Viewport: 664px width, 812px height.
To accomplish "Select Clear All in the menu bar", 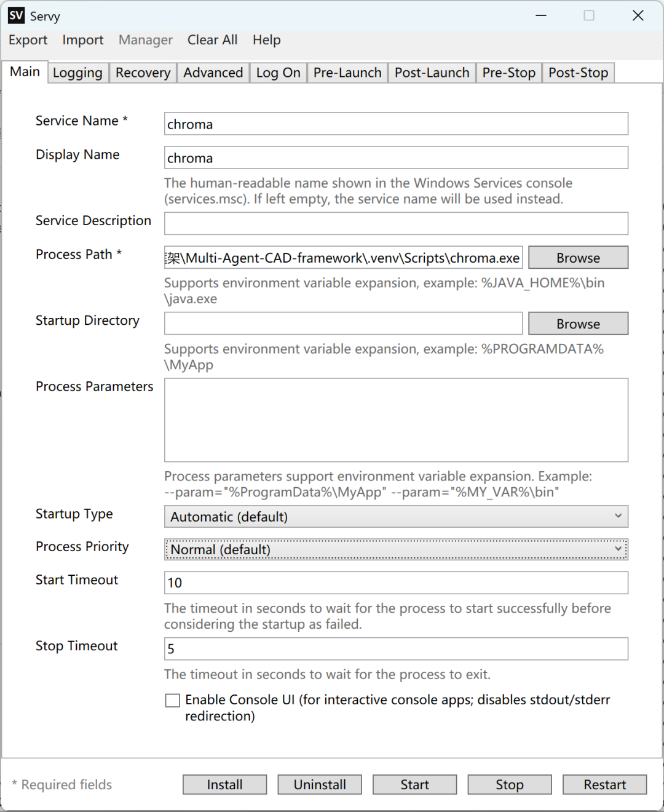I will click(x=212, y=40).
